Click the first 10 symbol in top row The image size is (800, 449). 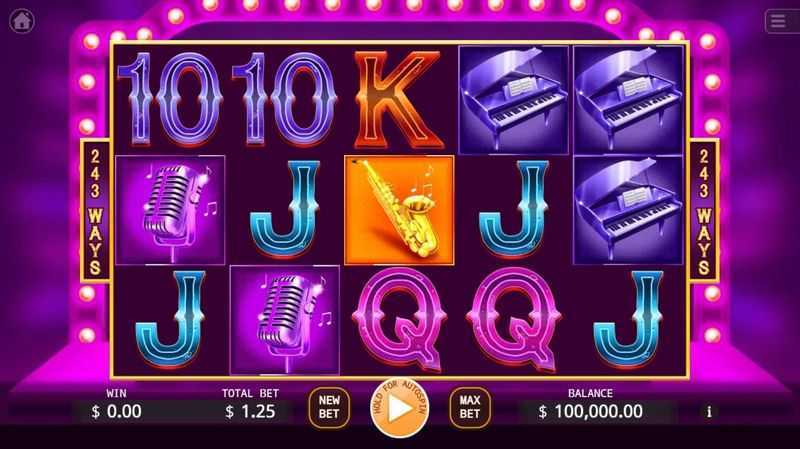pyautogui.click(x=171, y=100)
